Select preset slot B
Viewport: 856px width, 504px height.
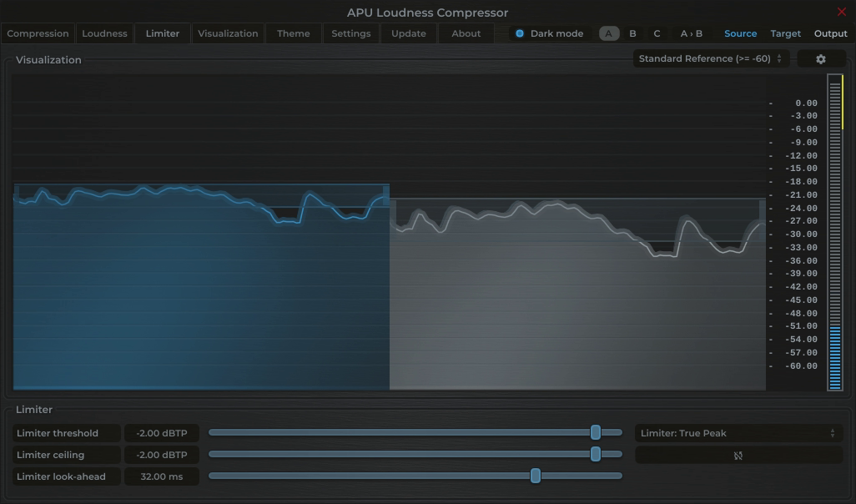(632, 33)
